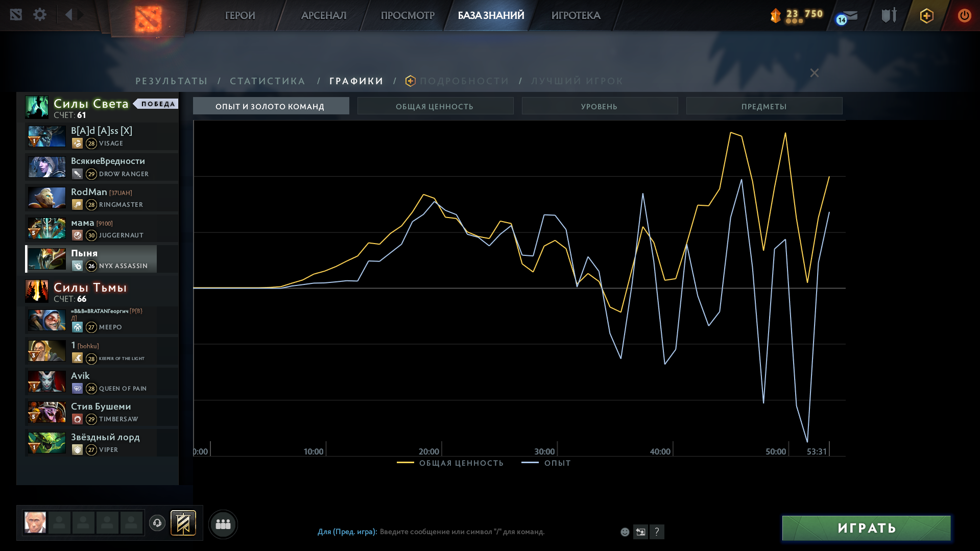Open the emoticon smiley picker in chat
Screen dimensions: 980x551
625,532
